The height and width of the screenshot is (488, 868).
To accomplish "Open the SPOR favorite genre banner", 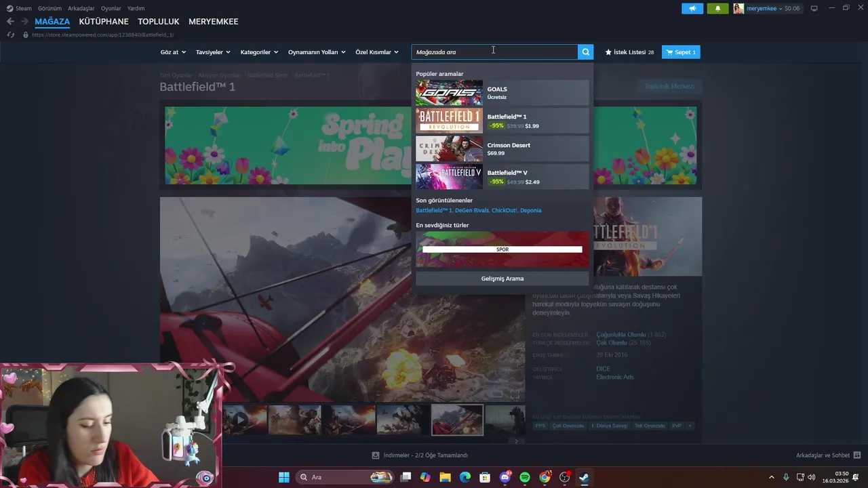I will pyautogui.click(x=502, y=249).
